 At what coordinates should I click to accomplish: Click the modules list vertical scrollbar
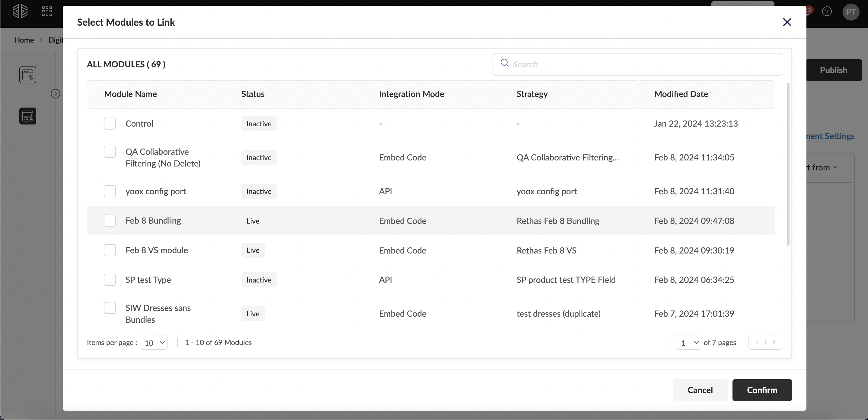tap(788, 164)
